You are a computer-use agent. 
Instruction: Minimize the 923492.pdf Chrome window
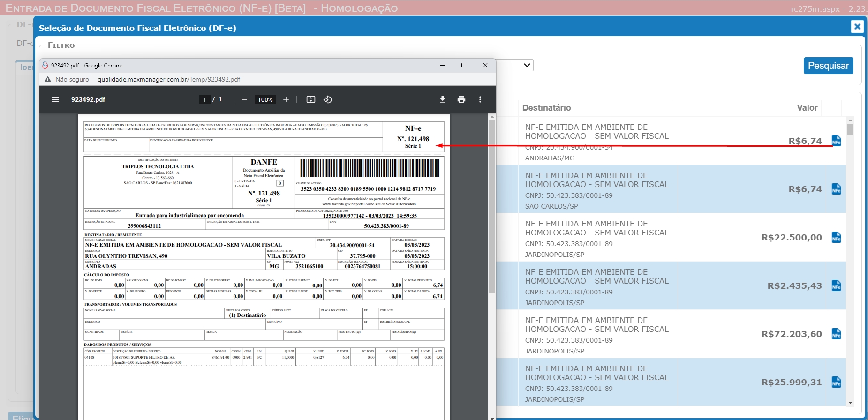click(442, 65)
